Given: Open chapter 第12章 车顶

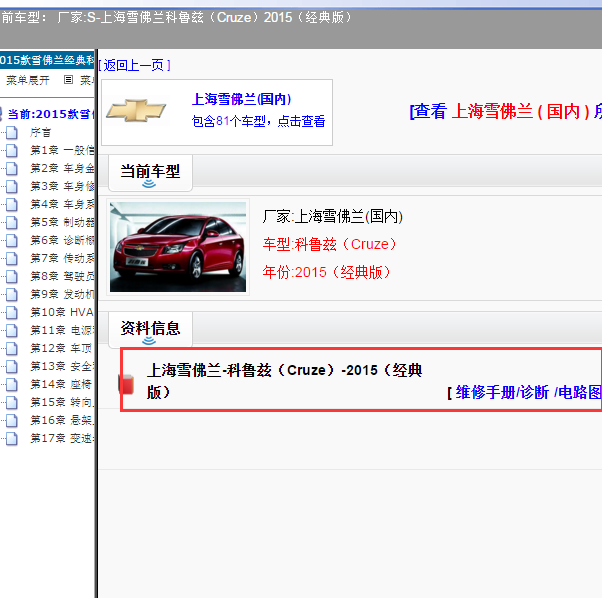Looking at the screenshot, I should tap(62, 349).
